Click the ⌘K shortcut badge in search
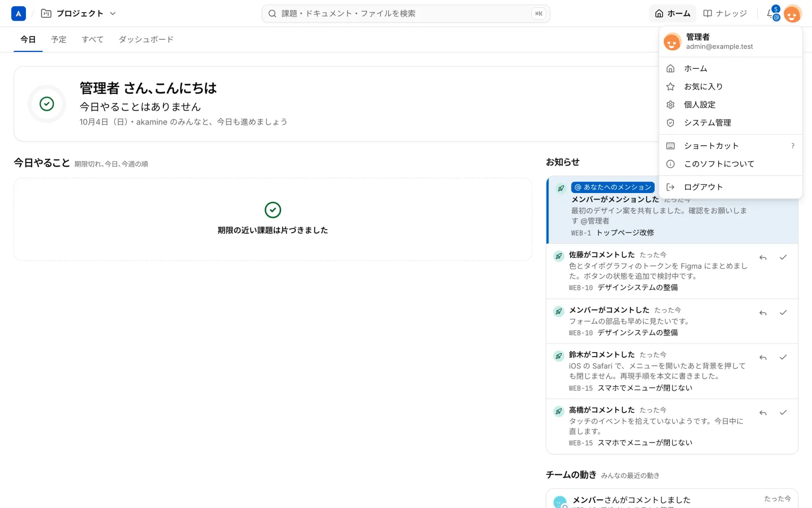 point(538,14)
